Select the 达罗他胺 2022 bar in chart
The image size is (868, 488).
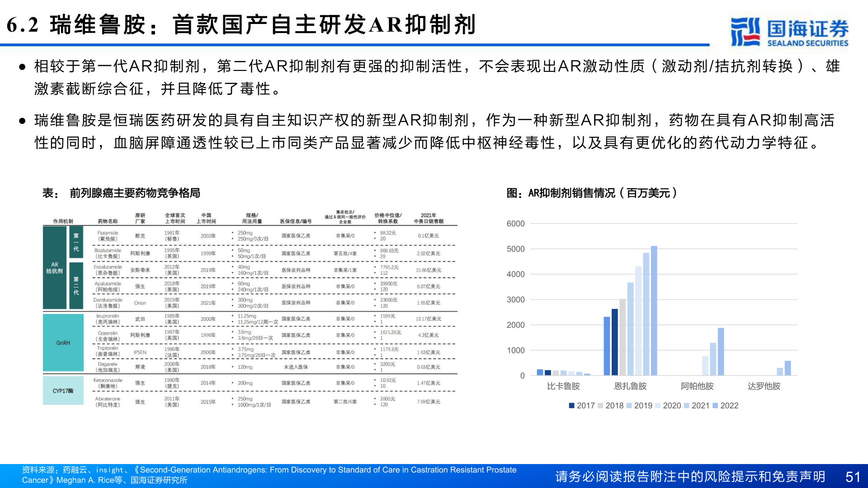coord(788,368)
